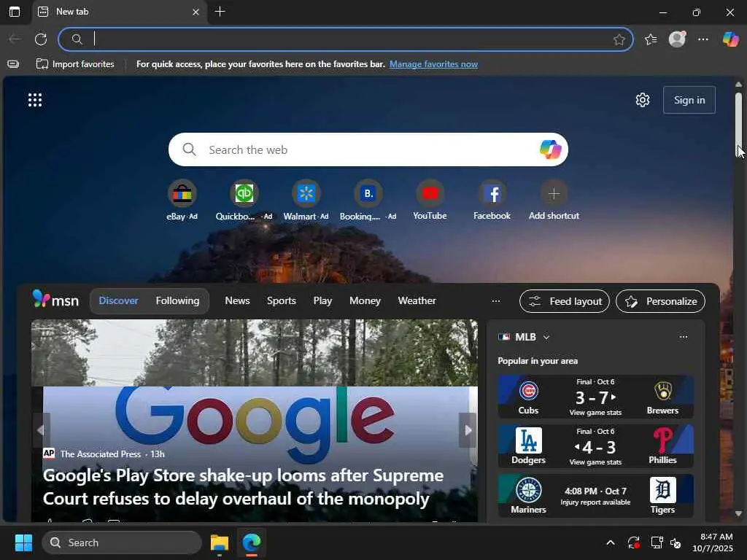Expand the MLB league dropdown
This screenshot has width=747, height=560.
click(x=546, y=337)
